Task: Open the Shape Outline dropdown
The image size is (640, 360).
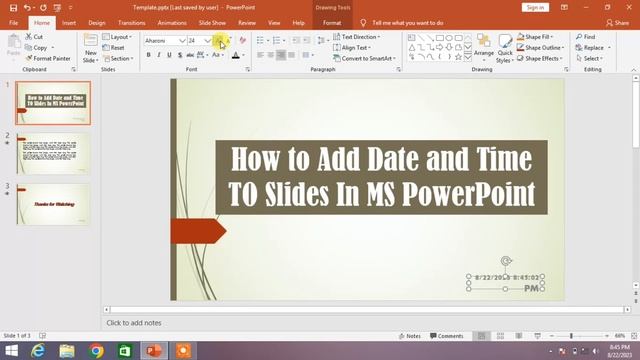Action: [540, 48]
